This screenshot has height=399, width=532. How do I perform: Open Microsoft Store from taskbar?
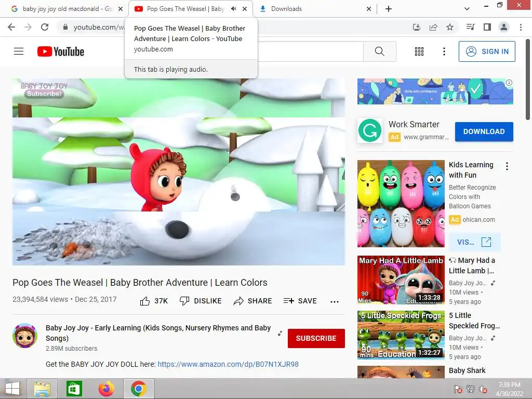coord(74,389)
